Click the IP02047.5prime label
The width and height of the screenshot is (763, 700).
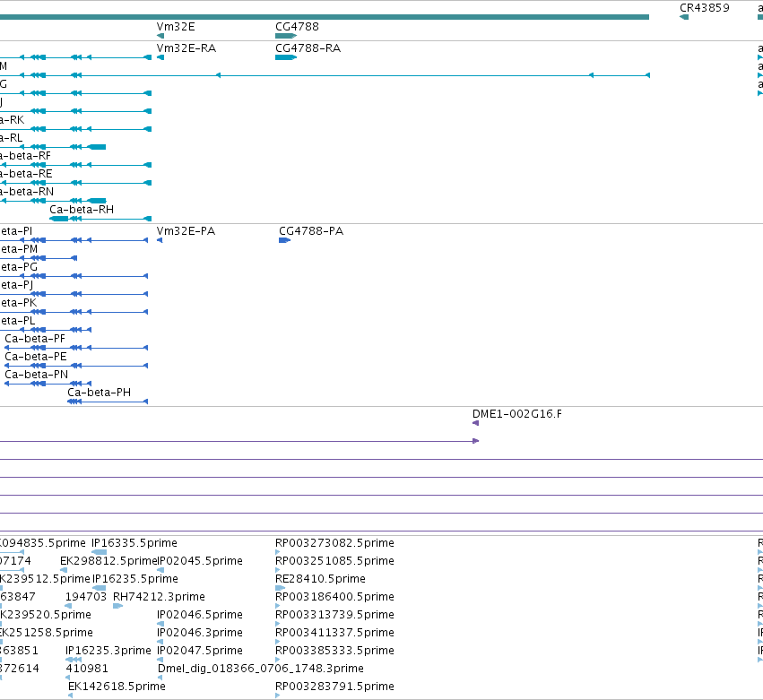[200, 651]
